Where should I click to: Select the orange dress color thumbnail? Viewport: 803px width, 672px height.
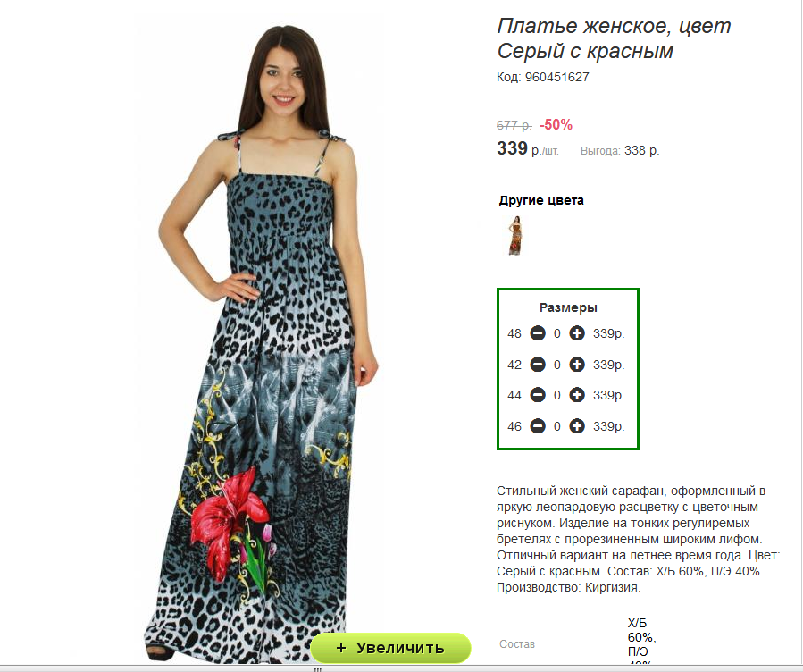514,236
